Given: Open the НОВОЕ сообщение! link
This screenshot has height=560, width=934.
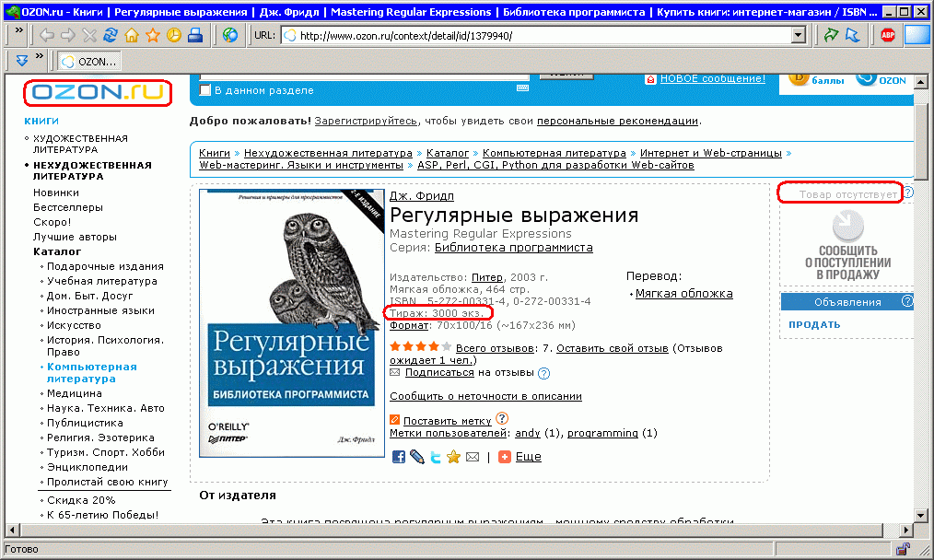Looking at the screenshot, I should click(712, 78).
